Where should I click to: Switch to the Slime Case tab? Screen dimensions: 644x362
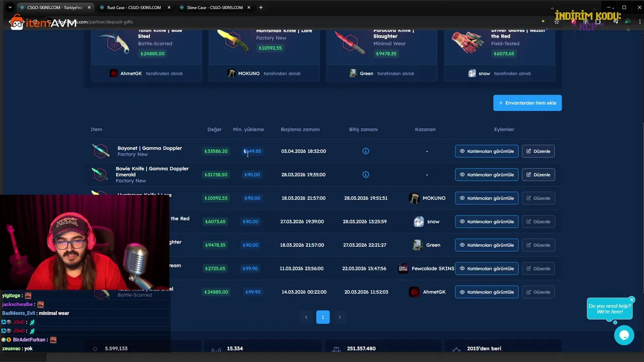[x=215, y=8]
